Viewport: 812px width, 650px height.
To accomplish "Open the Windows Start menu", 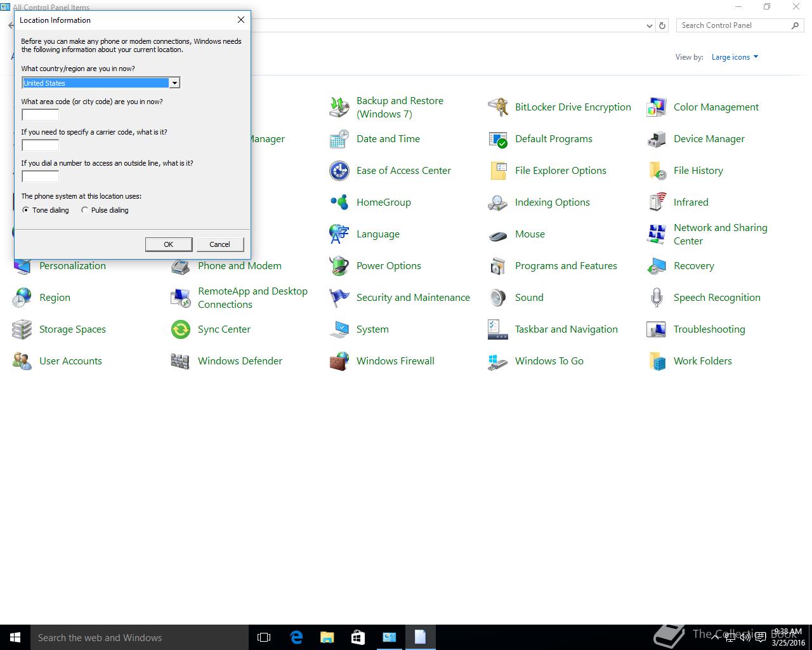I will tap(15, 637).
